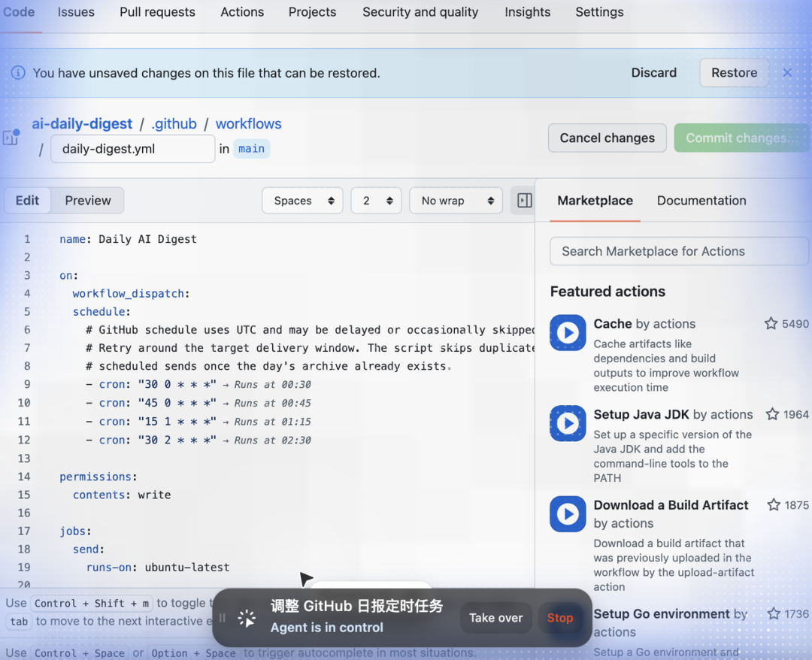
Task: Click the Restore button
Action: (x=734, y=72)
